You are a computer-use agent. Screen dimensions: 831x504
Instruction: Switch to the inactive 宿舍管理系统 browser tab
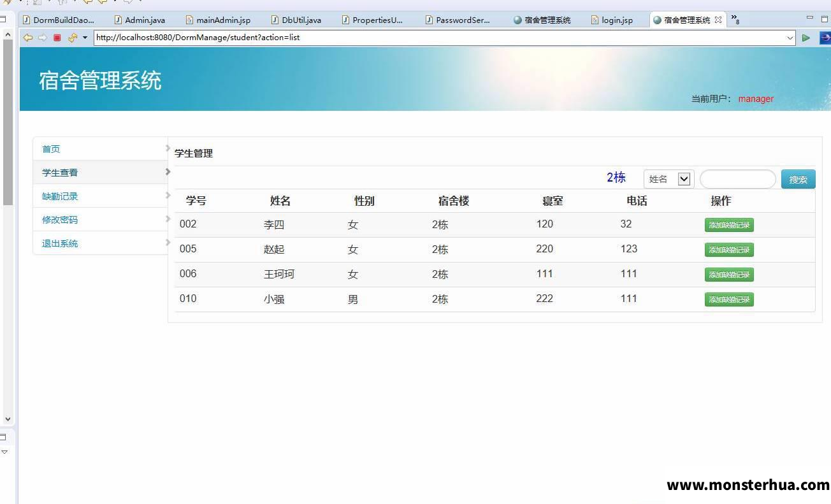click(542, 20)
